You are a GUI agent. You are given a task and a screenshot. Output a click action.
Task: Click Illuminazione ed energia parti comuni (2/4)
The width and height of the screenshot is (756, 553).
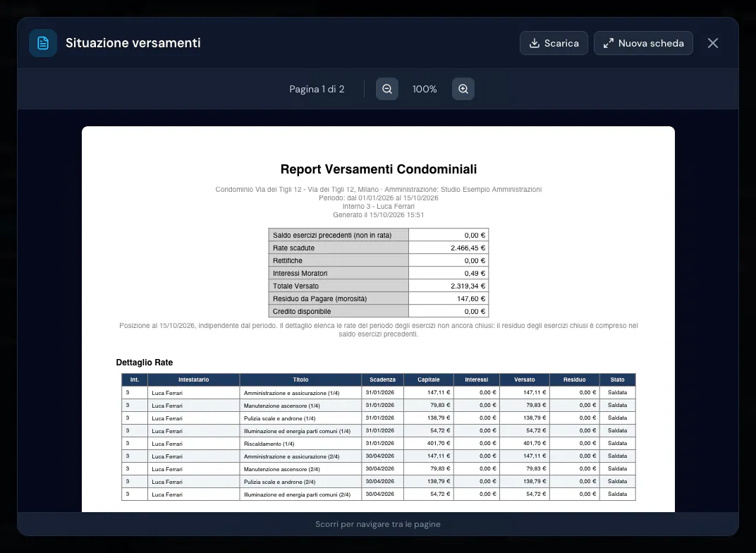click(x=297, y=494)
